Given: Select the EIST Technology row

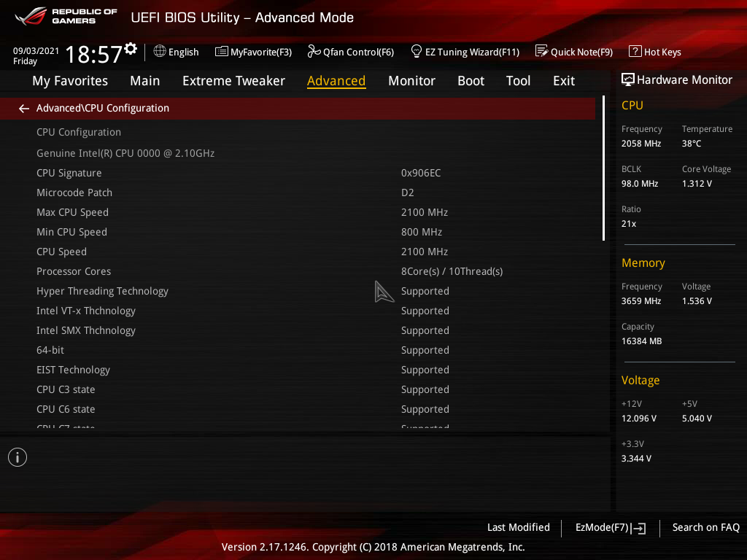Looking at the screenshot, I should coord(298,370).
